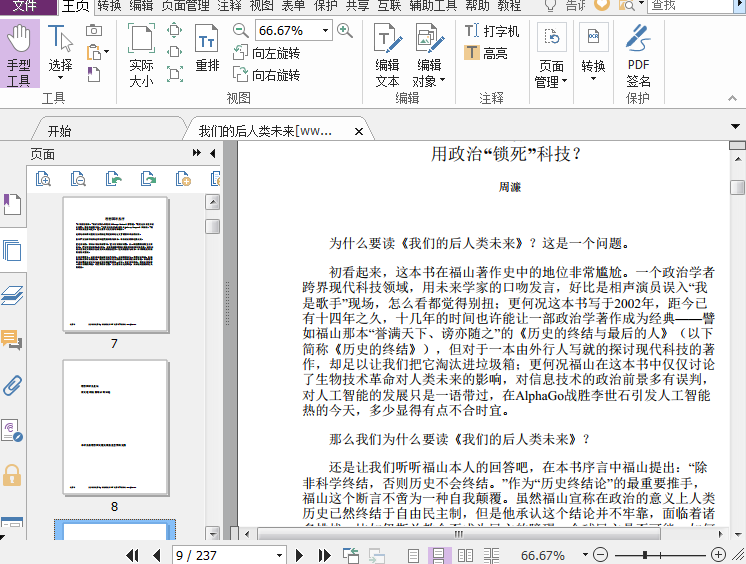The width and height of the screenshot is (746, 564).
Task: Open Edit Text (编辑文本) tool
Action: tap(387, 55)
